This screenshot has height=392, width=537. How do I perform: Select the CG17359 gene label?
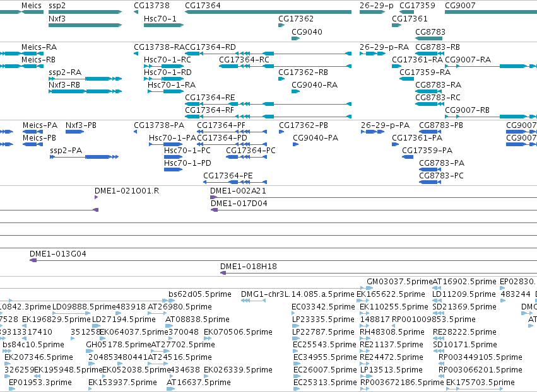coord(418,6)
